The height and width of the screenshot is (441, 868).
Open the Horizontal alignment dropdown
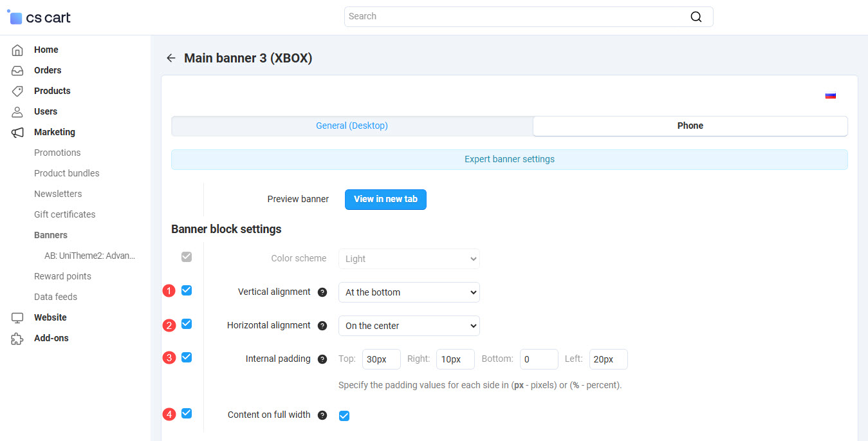coord(409,326)
